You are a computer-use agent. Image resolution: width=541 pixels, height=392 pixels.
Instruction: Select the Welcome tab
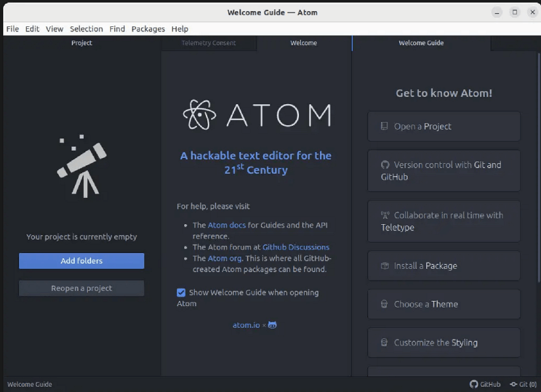pyautogui.click(x=304, y=43)
